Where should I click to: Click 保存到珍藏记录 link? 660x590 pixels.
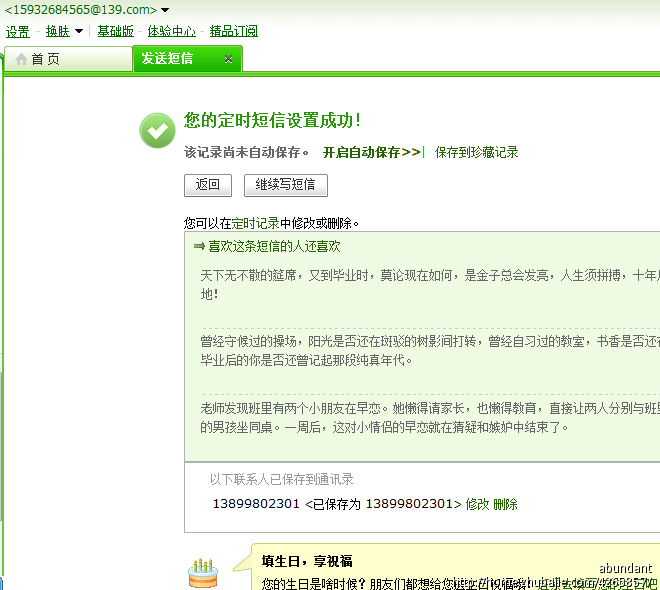click(476, 152)
